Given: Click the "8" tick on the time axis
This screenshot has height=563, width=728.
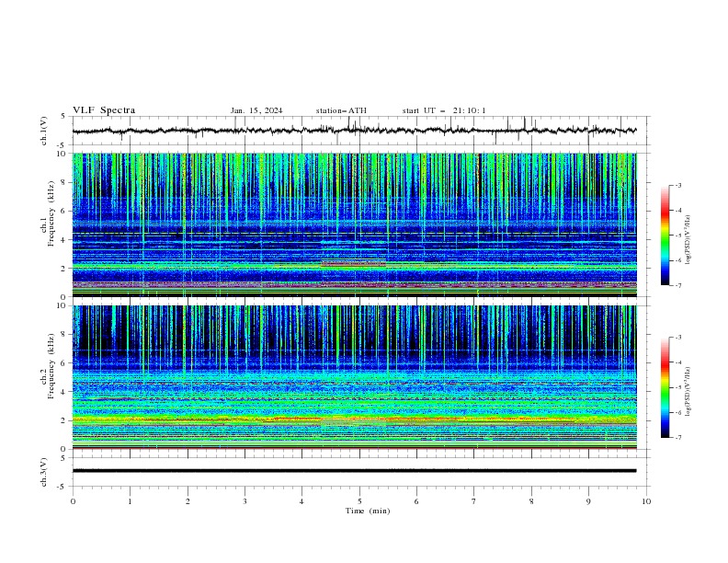Looking at the screenshot, I should click(x=531, y=501).
